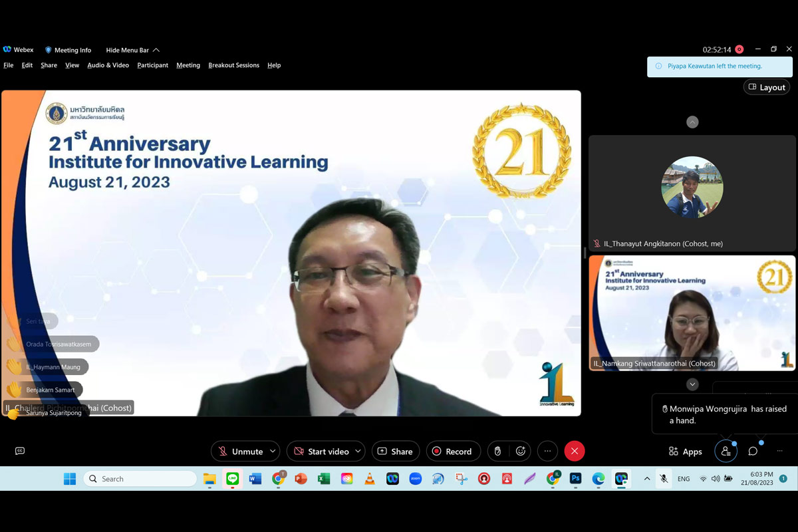Image resolution: width=798 pixels, height=532 pixels.
Task: Expand video options arrow beside Start video
Action: pos(358,452)
